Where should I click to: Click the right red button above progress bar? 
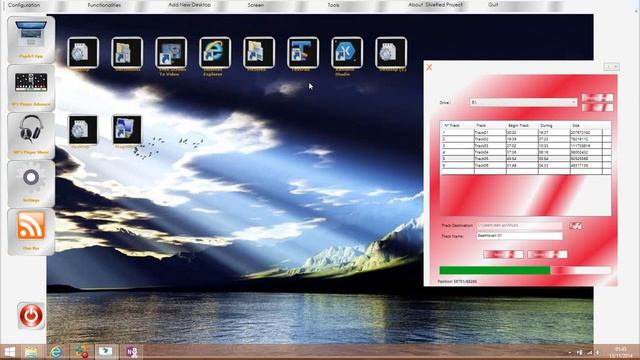[x=547, y=254]
